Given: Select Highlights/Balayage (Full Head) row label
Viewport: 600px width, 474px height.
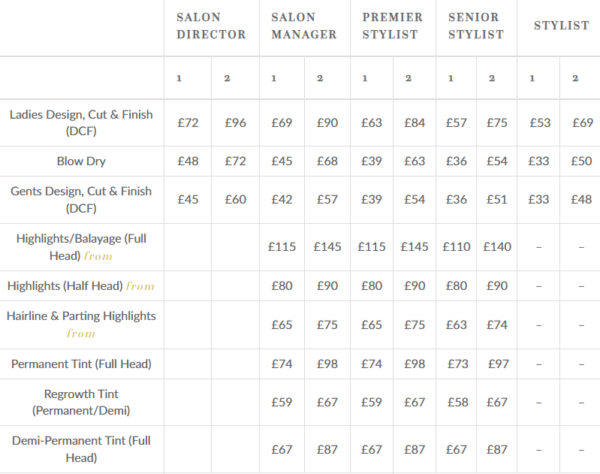Looking at the screenshot, I should point(81,247).
